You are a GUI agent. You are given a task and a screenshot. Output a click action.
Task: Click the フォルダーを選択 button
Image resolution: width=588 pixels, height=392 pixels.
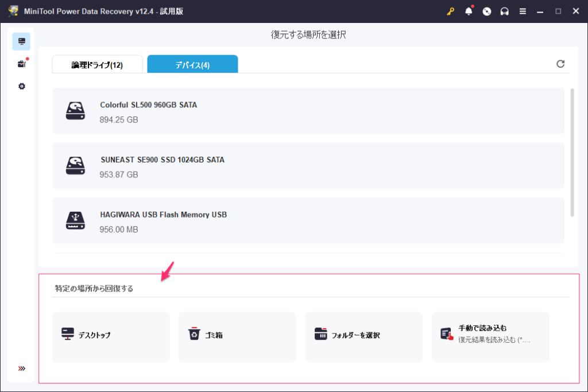pyautogui.click(x=363, y=337)
